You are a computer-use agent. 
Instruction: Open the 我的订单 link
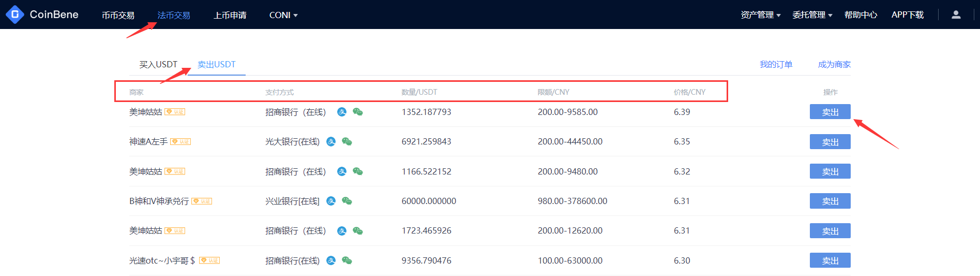click(776, 64)
